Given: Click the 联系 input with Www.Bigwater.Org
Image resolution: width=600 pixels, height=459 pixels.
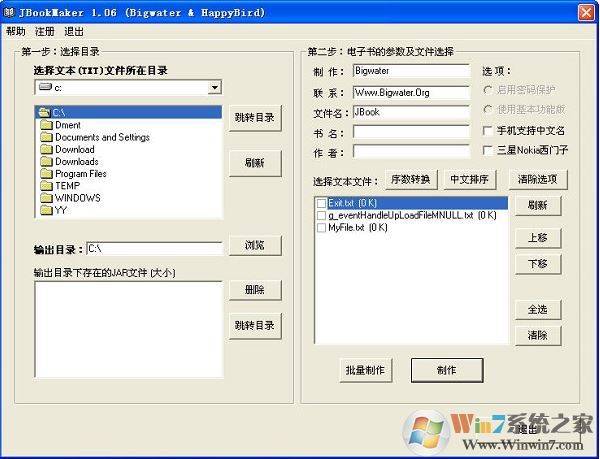Looking at the screenshot, I should pyautogui.click(x=411, y=93).
